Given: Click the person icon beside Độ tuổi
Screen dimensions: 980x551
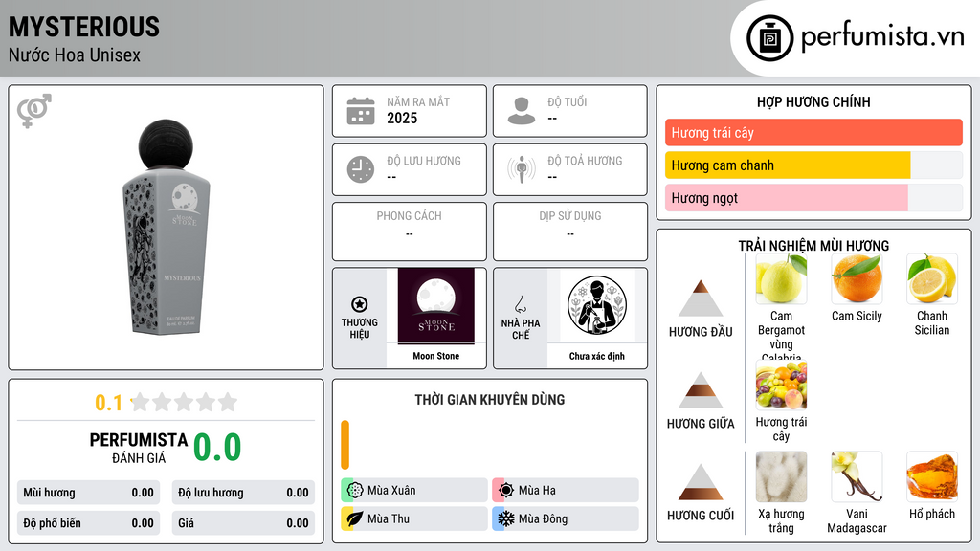Looking at the screenshot, I should pyautogui.click(x=522, y=111).
